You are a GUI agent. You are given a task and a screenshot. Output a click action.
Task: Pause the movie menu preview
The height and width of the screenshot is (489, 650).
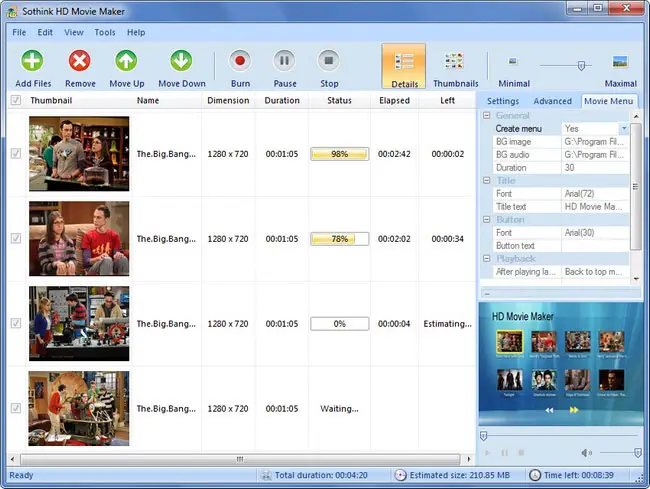[x=504, y=453]
